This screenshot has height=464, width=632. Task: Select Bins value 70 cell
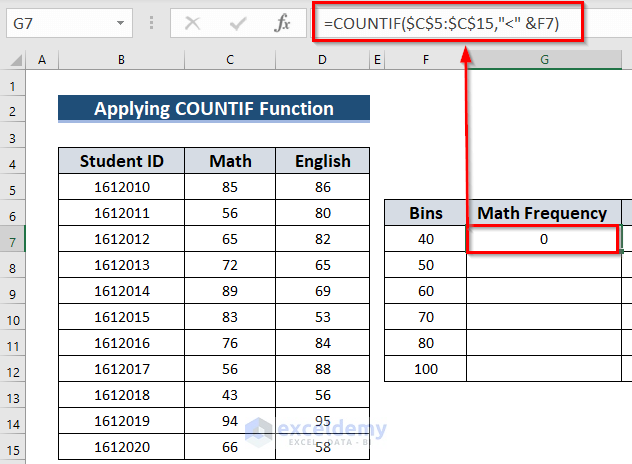426,317
